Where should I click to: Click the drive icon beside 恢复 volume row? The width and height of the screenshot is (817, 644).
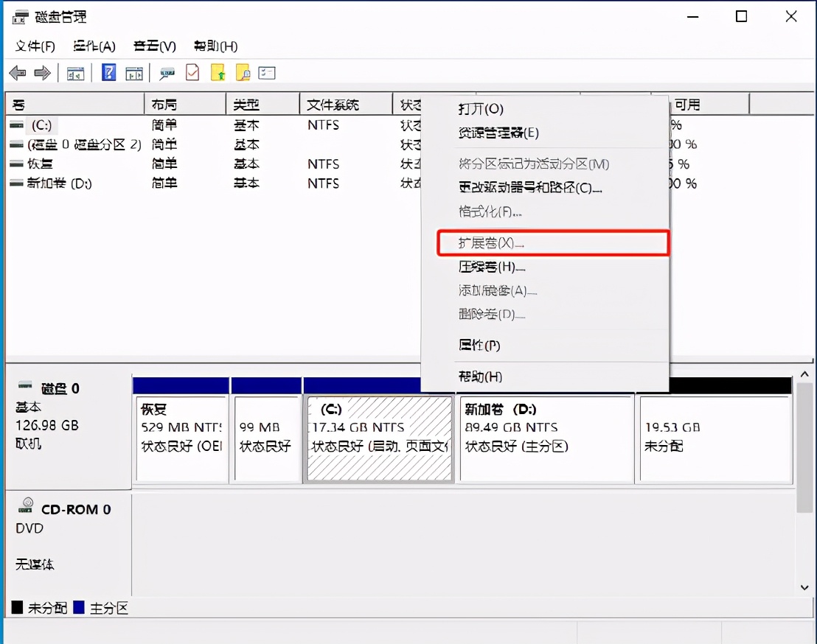(17, 164)
